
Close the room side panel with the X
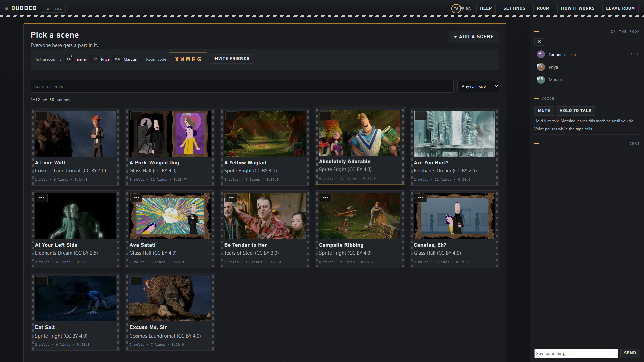539,42
